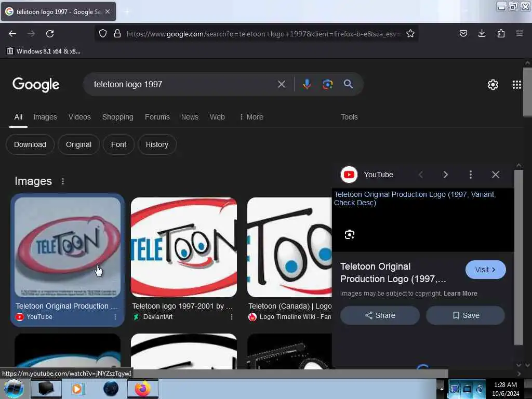This screenshot has width=532, height=399.
Task: Submit search with magnifying glass icon
Action: pos(348,84)
